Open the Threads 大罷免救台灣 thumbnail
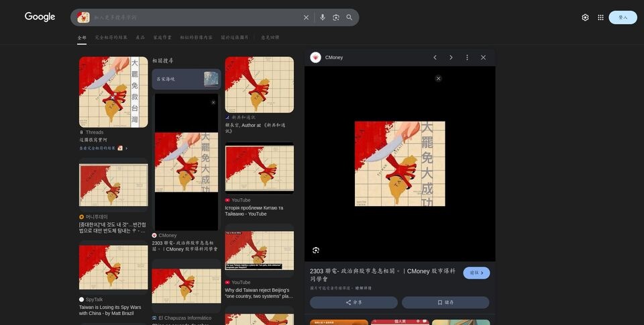The height and width of the screenshot is (325, 644). [x=113, y=92]
